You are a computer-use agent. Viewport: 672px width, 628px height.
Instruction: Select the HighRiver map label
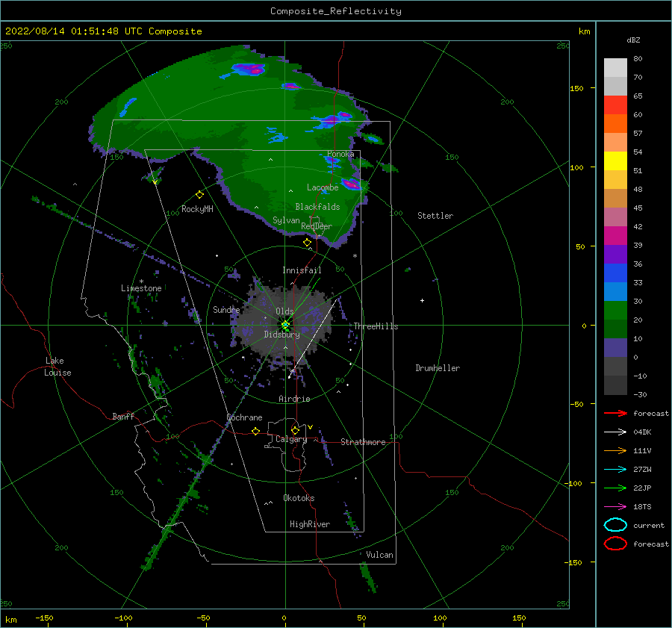point(310,524)
